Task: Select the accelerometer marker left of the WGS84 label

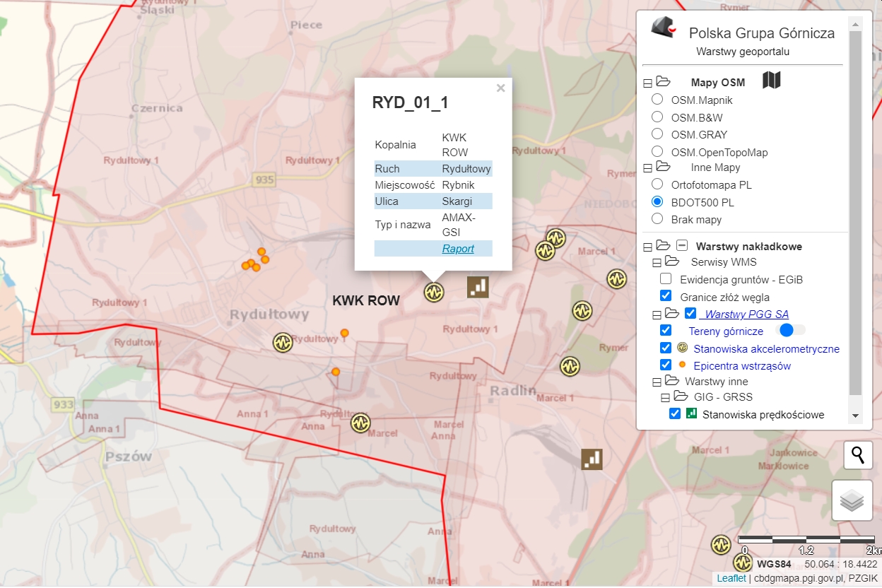Action: pyautogui.click(x=742, y=563)
